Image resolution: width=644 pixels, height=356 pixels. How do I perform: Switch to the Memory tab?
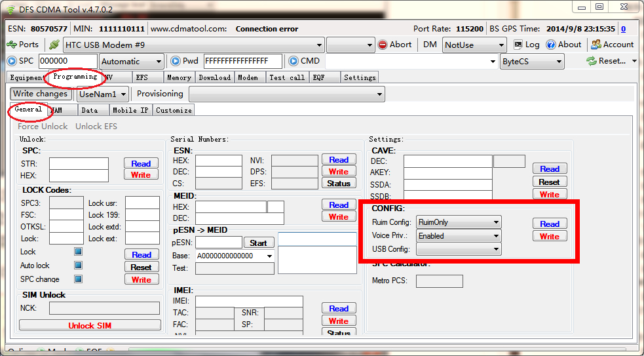179,77
